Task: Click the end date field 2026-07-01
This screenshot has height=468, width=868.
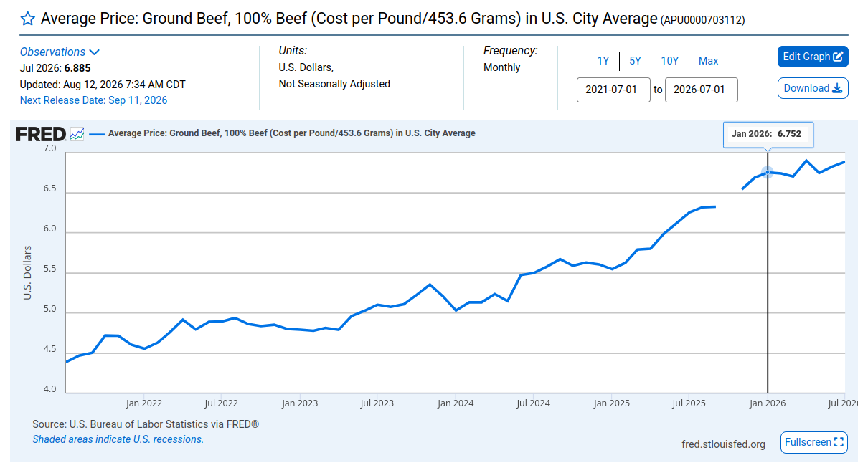Action: [701, 90]
